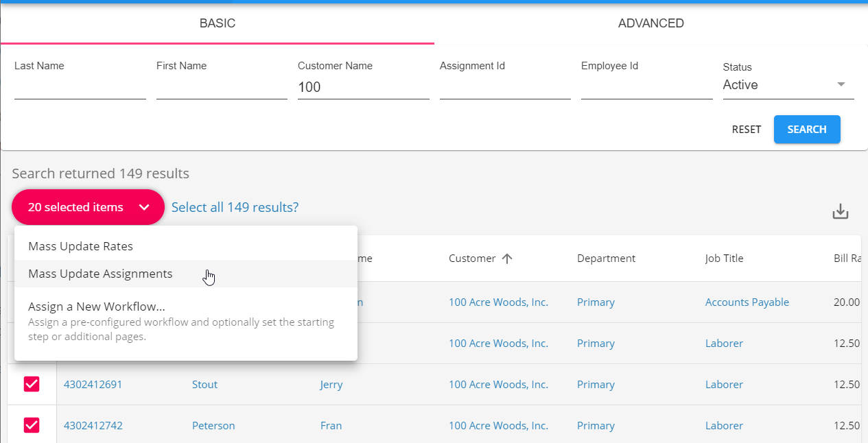This screenshot has height=443, width=868.
Task: Click Select all 149 results link
Action: (x=235, y=207)
